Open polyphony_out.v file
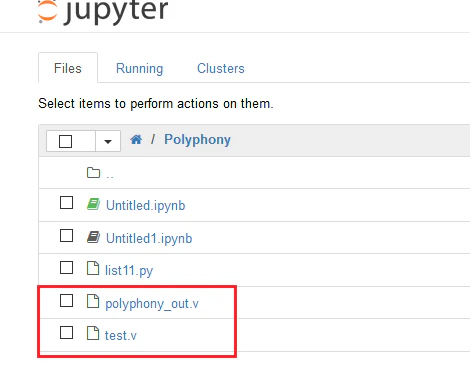This screenshot has height=372, width=470. coord(152,304)
